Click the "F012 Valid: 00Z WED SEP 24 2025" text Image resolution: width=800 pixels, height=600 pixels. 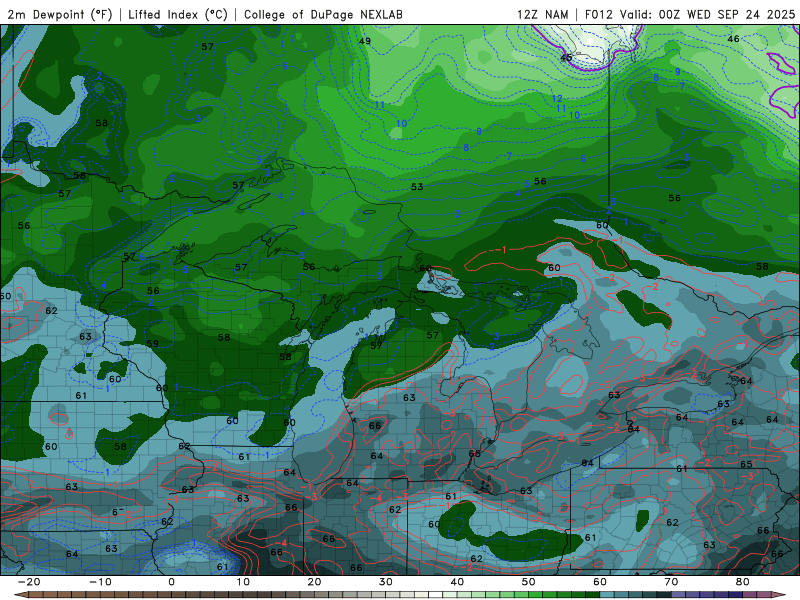(690, 14)
